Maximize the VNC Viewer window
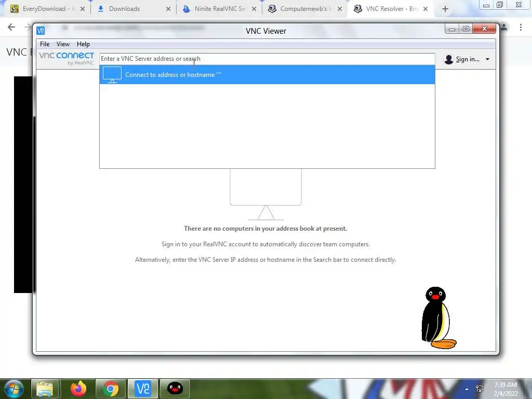The height and width of the screenshot is (399, 532). 466,29
